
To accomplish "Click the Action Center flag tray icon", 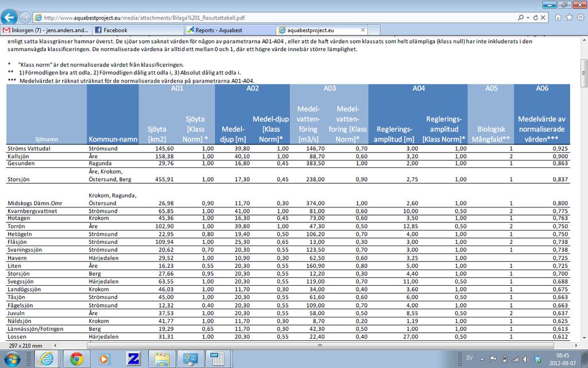I will pyautogui.click(x=493, y=359).
